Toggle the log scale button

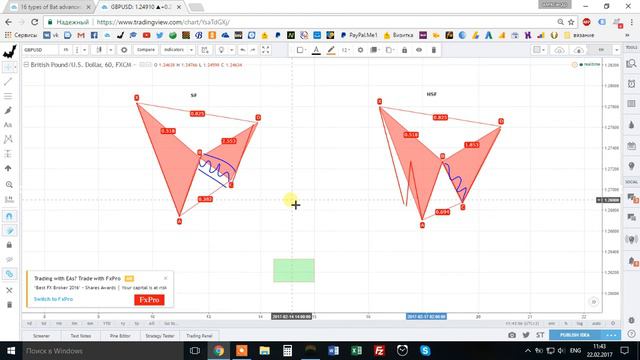point(580,324)
